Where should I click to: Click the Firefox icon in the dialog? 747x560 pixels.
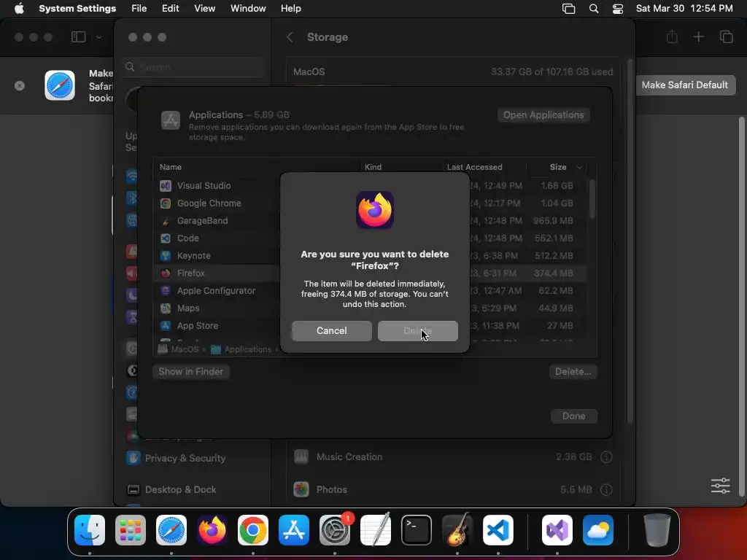click(x=375, y=210)
